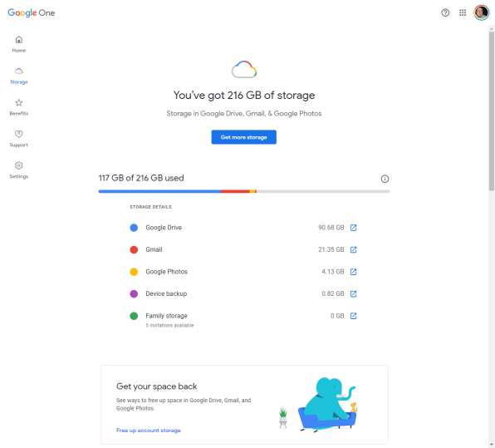Click the Google One logo
The image size is (495, 448).
(32, 13)
